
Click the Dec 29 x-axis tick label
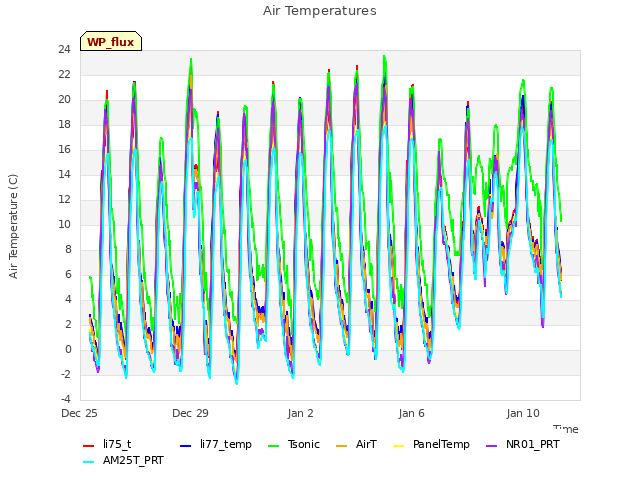(190, 413)
